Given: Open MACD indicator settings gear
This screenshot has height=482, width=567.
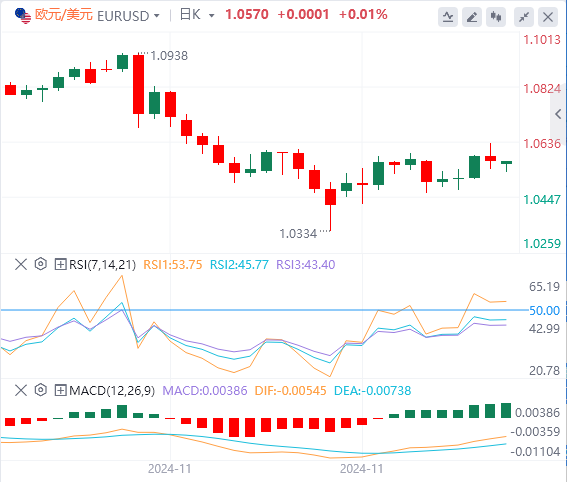Looking at the screenshot, I should [40, 390].
